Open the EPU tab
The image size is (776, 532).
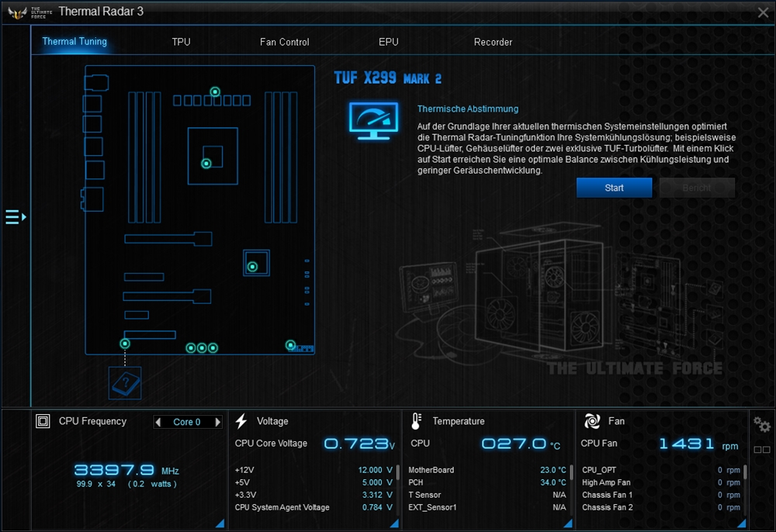(389, 42)
